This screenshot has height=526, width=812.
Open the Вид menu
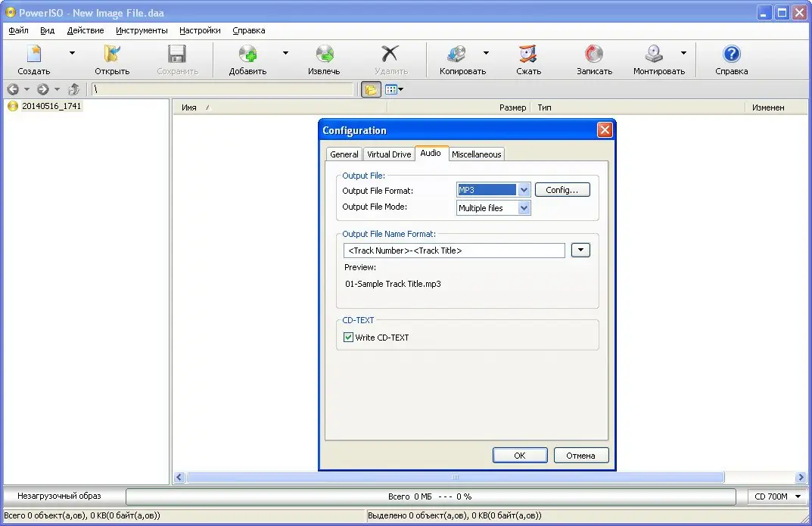47,30
